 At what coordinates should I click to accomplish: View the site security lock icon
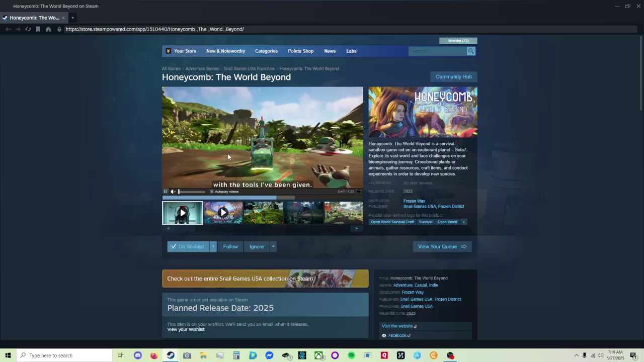[59, 29]
